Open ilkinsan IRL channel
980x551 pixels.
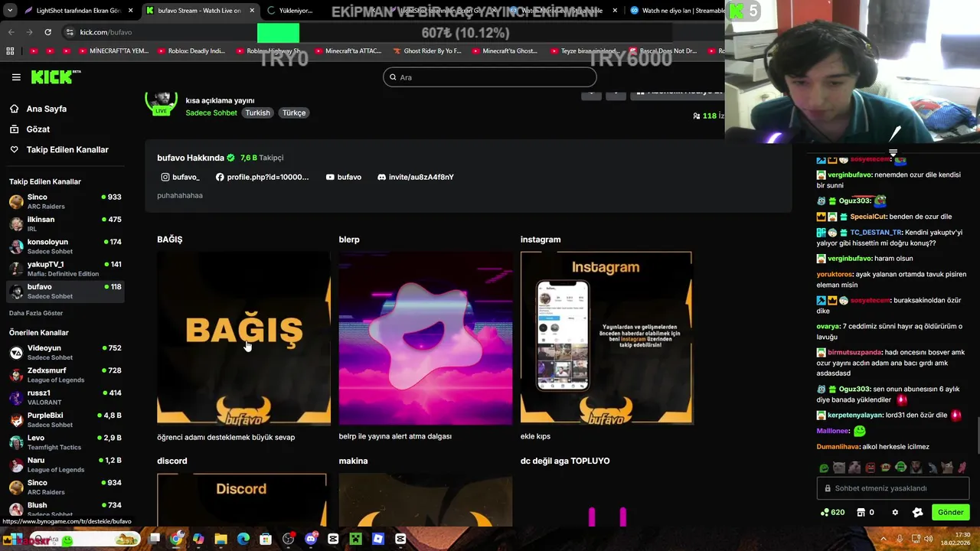(x=65, y=224)
